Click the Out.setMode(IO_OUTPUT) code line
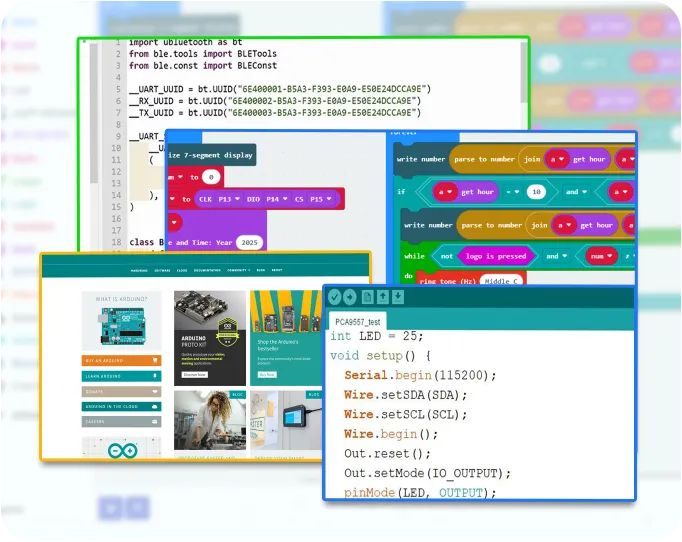 [428, 473]
